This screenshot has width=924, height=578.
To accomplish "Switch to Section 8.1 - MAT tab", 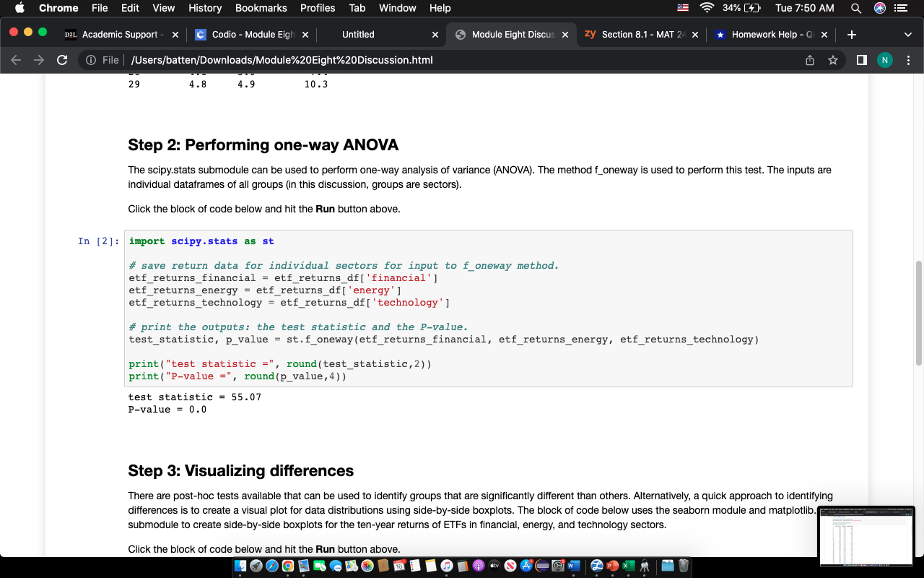I will click(x=642, y=34).
